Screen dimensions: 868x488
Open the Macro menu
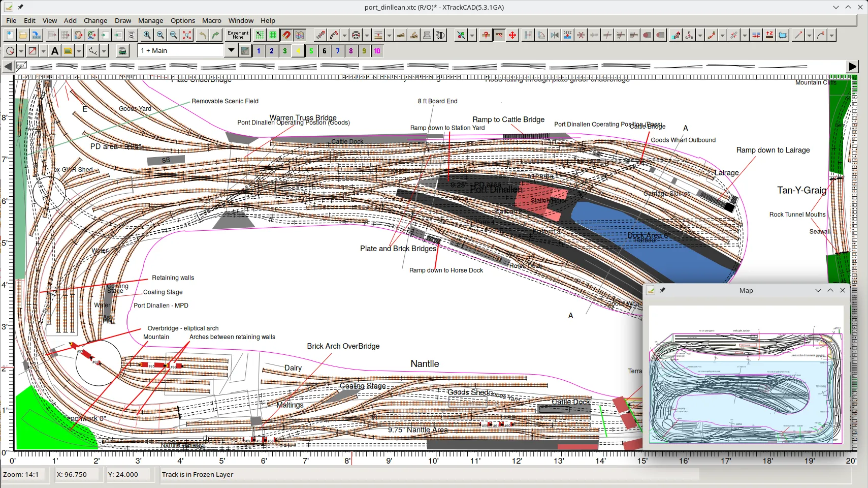click(x=212, y=20)
